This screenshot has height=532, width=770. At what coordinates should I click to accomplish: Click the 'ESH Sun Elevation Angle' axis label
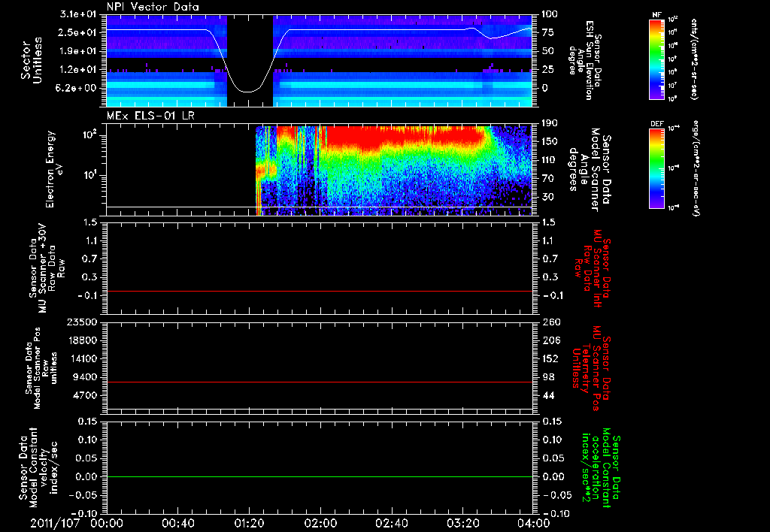point(585,60)
